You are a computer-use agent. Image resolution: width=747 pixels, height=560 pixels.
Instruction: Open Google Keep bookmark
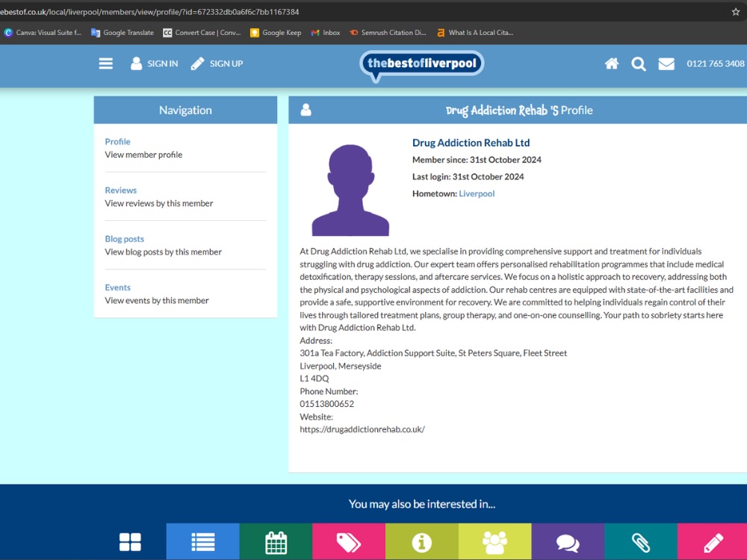coord(276,33)
